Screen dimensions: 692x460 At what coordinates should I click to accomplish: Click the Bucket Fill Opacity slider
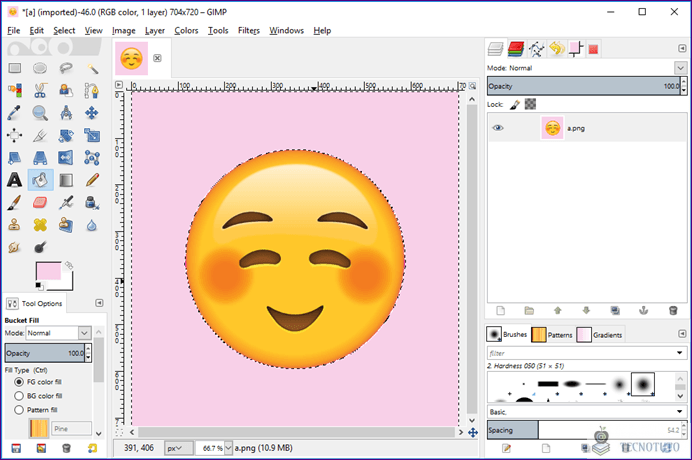[45, 353]
